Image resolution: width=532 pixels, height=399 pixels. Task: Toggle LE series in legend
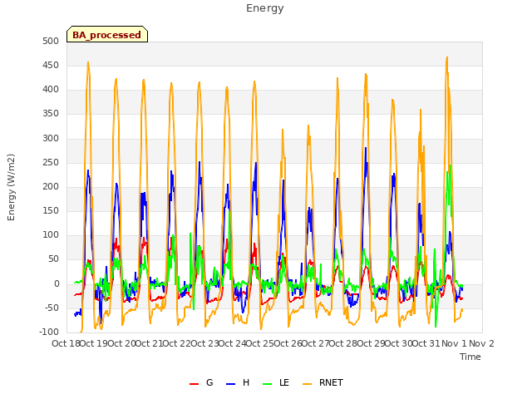tap(276, 382)
